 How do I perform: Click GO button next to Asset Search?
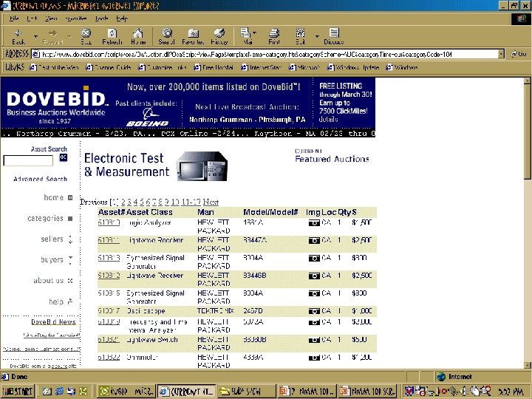click(63, 157)
